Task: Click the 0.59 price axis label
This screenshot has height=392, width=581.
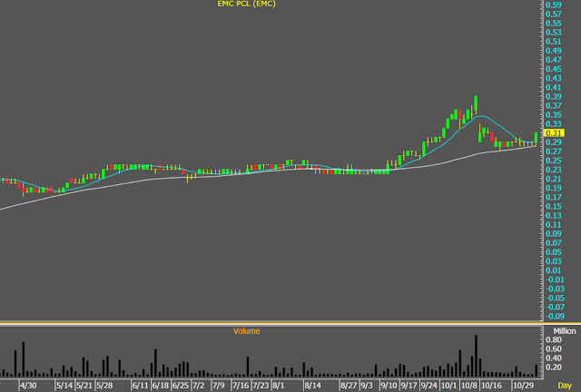Action: 554,5
